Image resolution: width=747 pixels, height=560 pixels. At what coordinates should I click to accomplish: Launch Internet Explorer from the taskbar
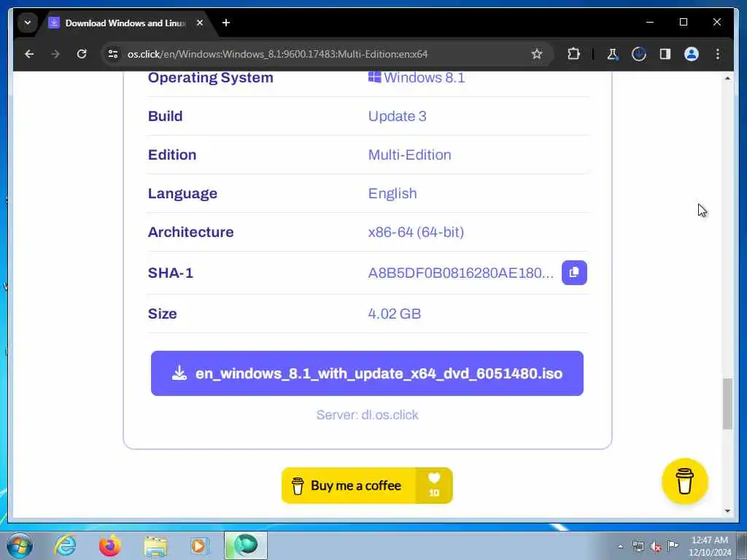[x=65, y=545]
